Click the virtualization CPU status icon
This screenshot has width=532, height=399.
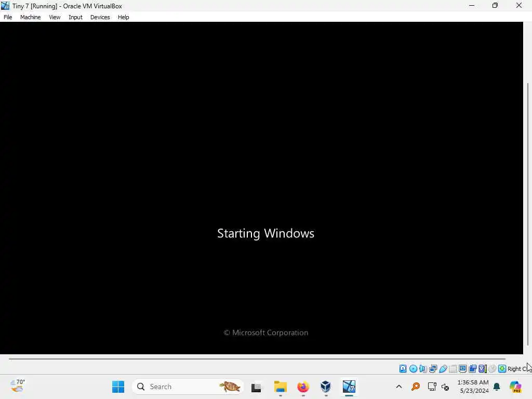pyautogui.click(x=483, y=368)
